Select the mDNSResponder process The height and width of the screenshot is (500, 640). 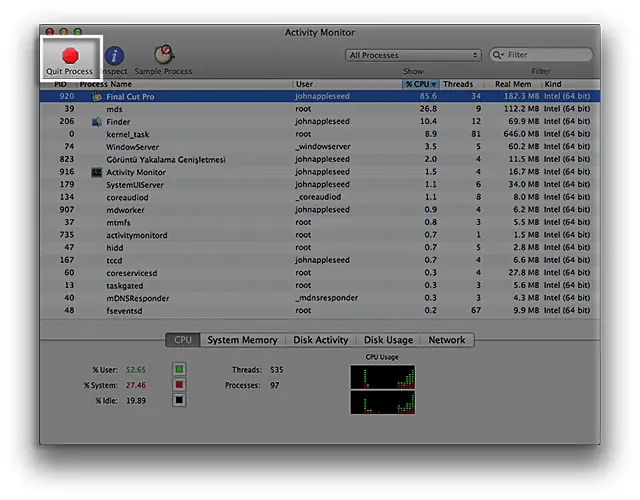pyautogui.click(x=138, y=298)
